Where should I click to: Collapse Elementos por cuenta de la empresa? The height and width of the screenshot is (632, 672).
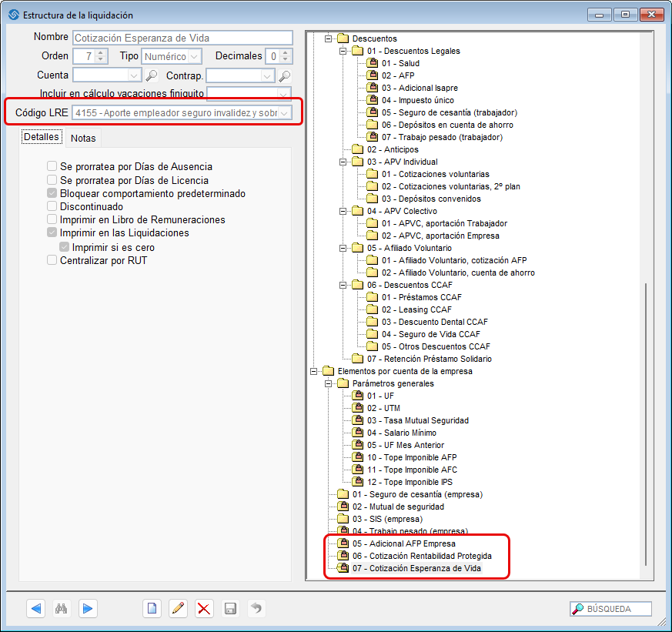314,371
